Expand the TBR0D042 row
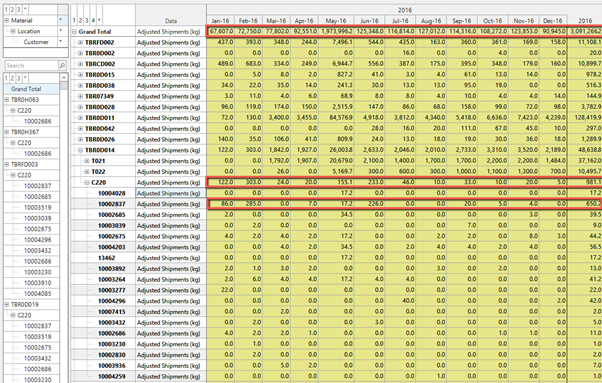The width and height of the screenshot is (602, 383). 81,128
